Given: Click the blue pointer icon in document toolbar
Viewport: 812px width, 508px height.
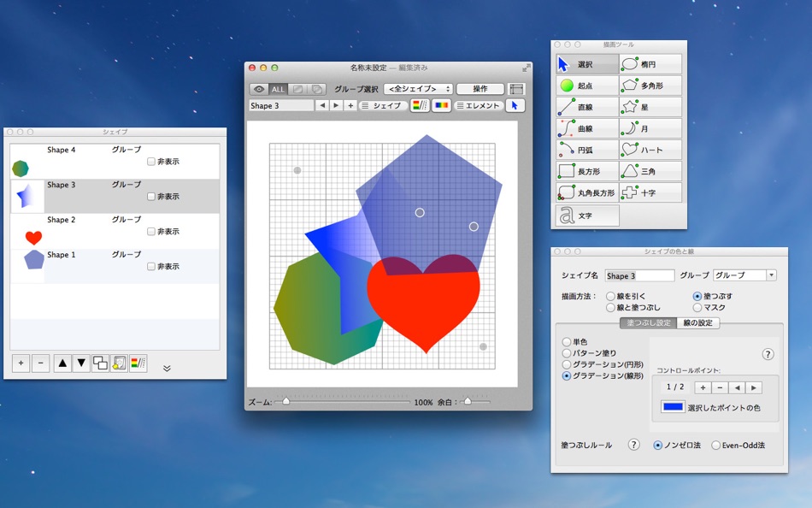Looking at the screenshot, I should 515,105.
